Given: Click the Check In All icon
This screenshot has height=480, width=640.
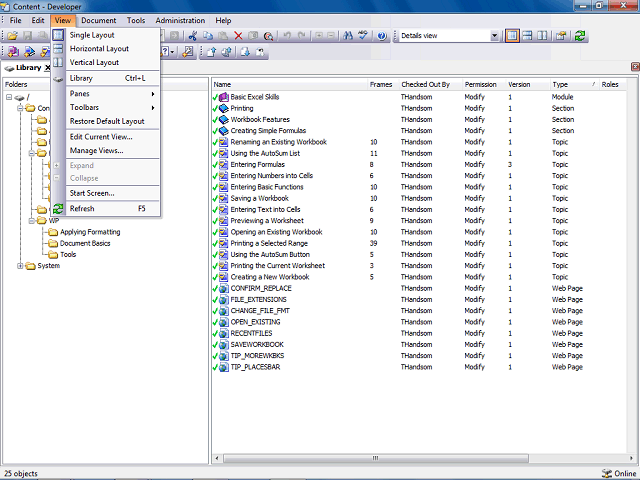Looking at the screenshot, I should (x=227, y=52).
